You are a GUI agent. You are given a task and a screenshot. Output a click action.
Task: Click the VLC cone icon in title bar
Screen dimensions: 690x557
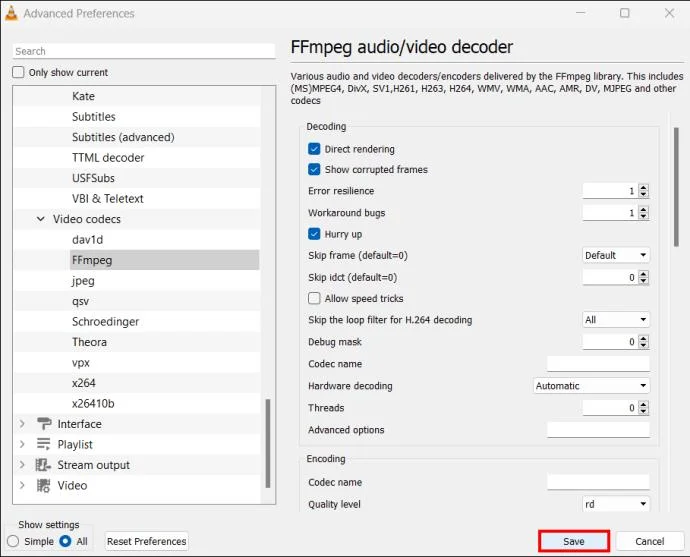(x=11, y=13)
